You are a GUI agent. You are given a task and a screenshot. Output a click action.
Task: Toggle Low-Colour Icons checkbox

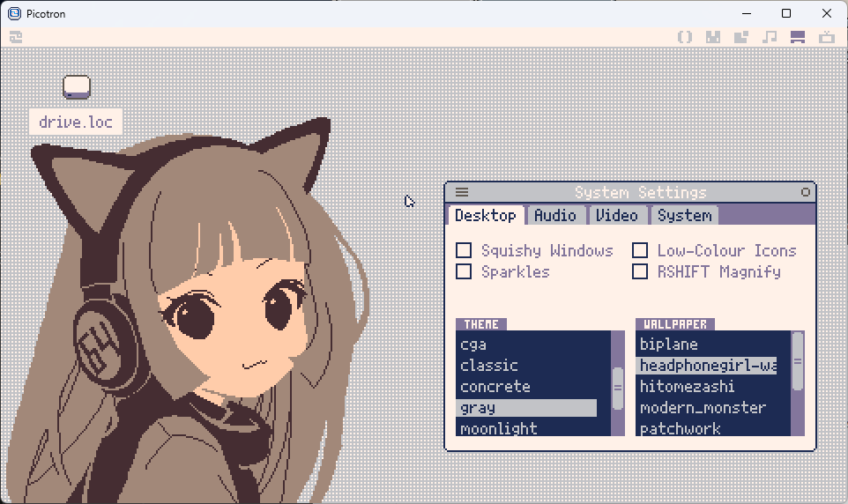(640, 250)
